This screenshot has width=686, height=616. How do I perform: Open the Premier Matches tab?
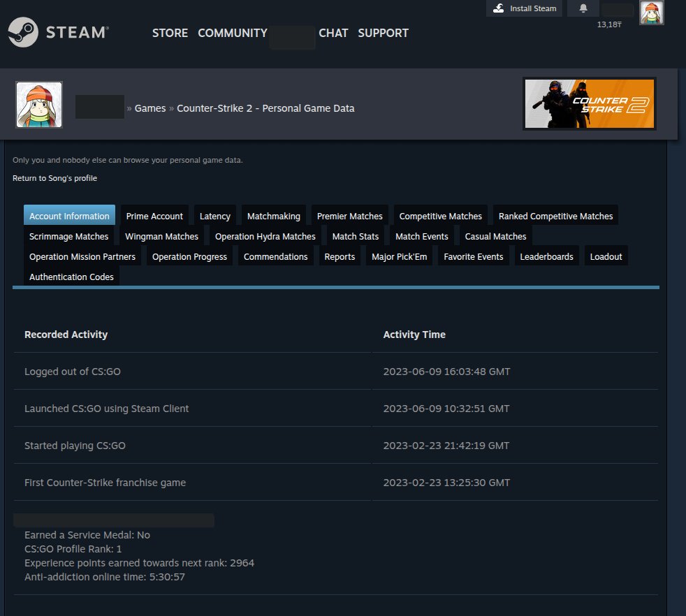point(349,216)
